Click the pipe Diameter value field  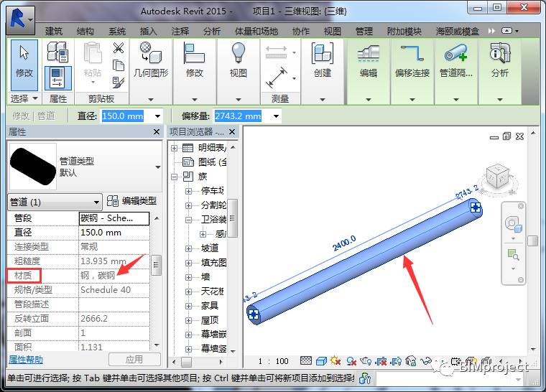114,233
